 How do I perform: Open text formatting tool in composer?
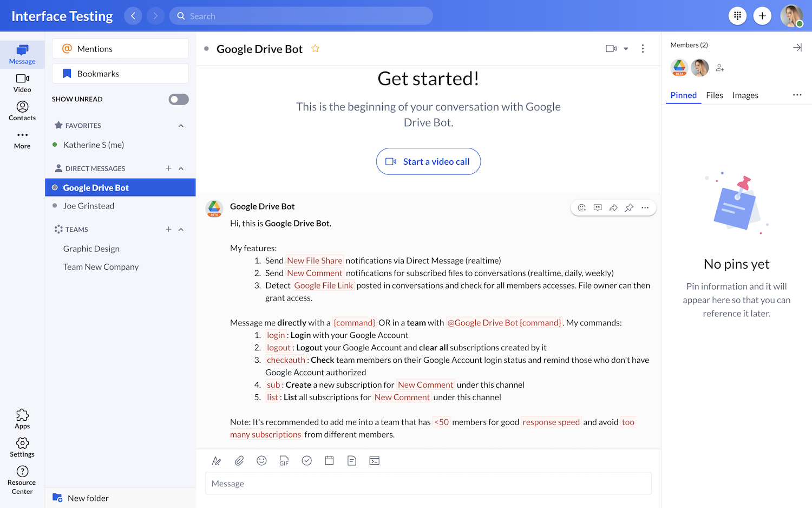[x=217, y=461]
